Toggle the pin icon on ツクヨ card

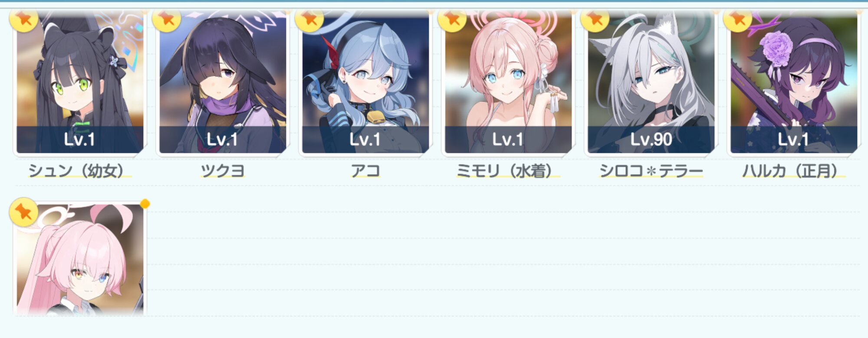(166, 20)
